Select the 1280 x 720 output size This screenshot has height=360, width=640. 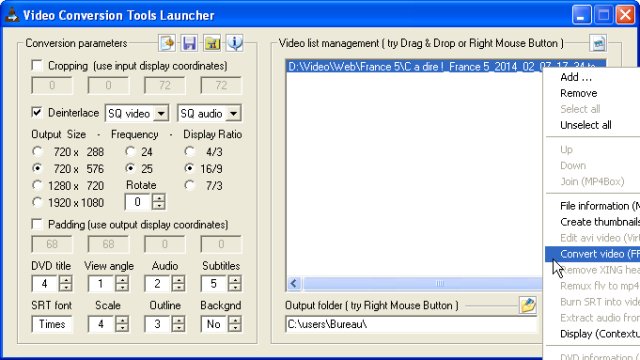point(37,186)
